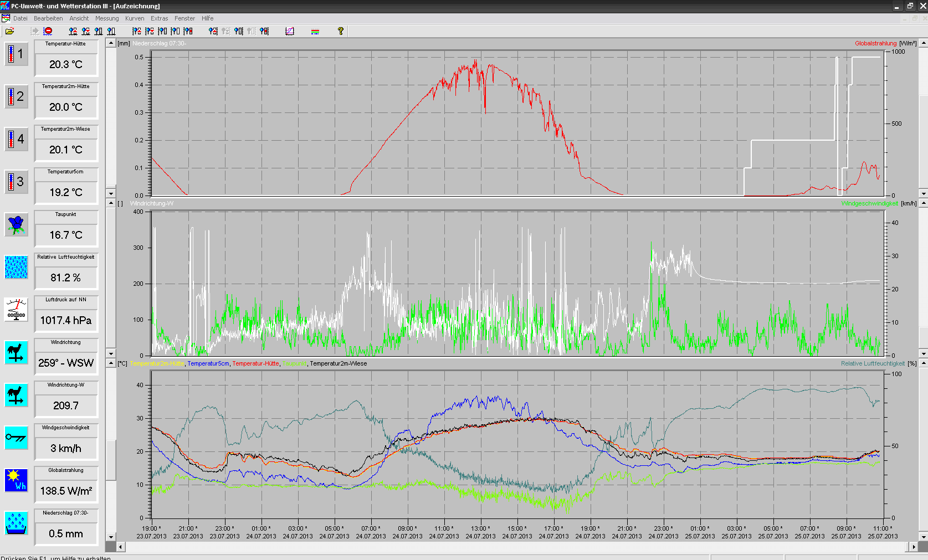Open the colored curve lines toolbar icon
This screenshot has width=928, height=560.
315,31
